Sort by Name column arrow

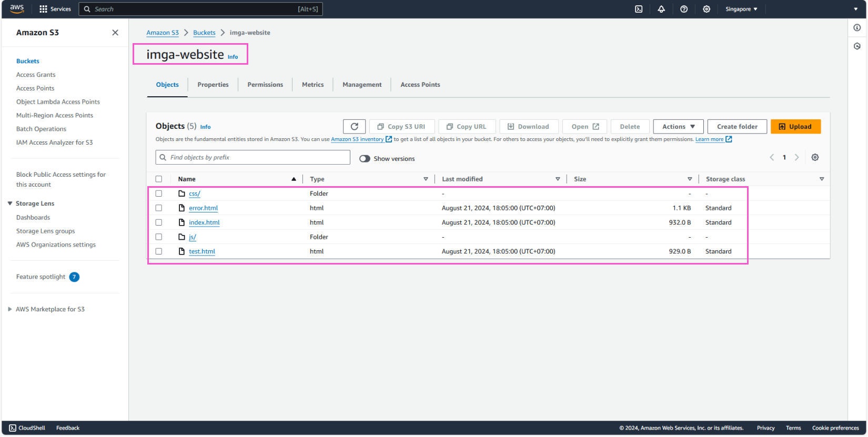(294, 179)
